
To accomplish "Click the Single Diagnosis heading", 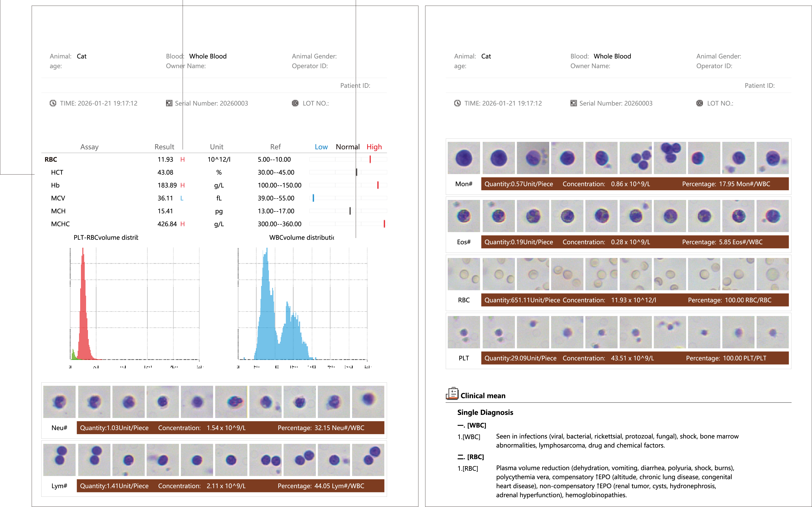I will [485, 412].
